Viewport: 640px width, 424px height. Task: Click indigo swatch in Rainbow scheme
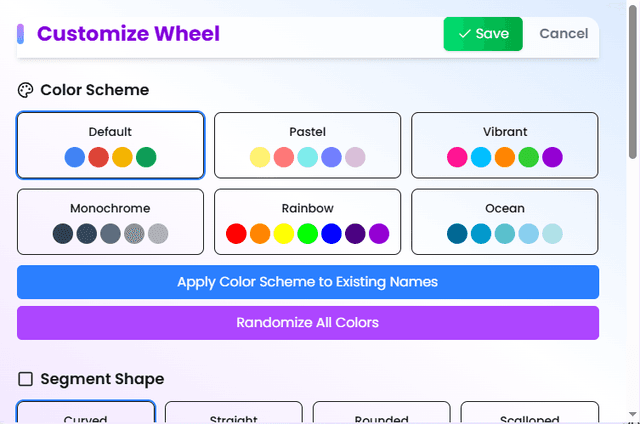[355, 233]
